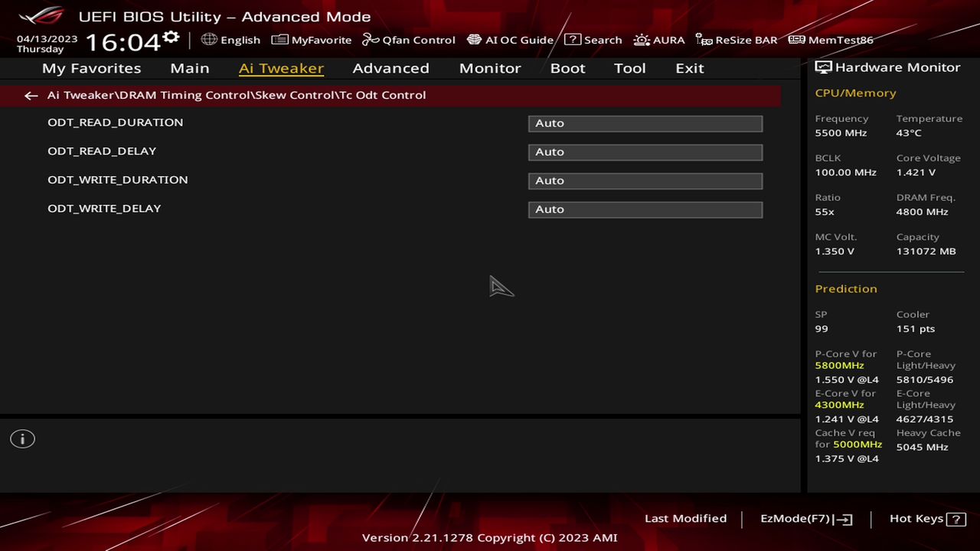This screenshot has height=551, width=980.
Task: Open clock settings gear icon
Action: (x=171, y=37)
